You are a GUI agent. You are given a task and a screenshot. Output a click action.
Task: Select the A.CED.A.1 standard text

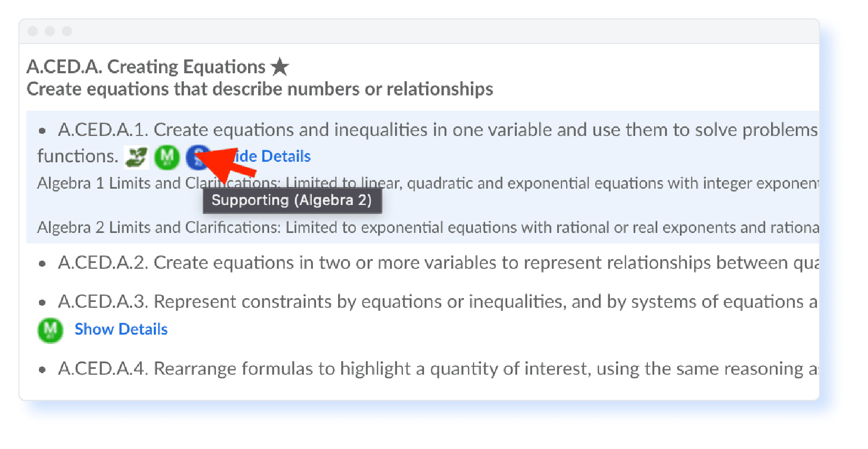[x=437, y=130]
